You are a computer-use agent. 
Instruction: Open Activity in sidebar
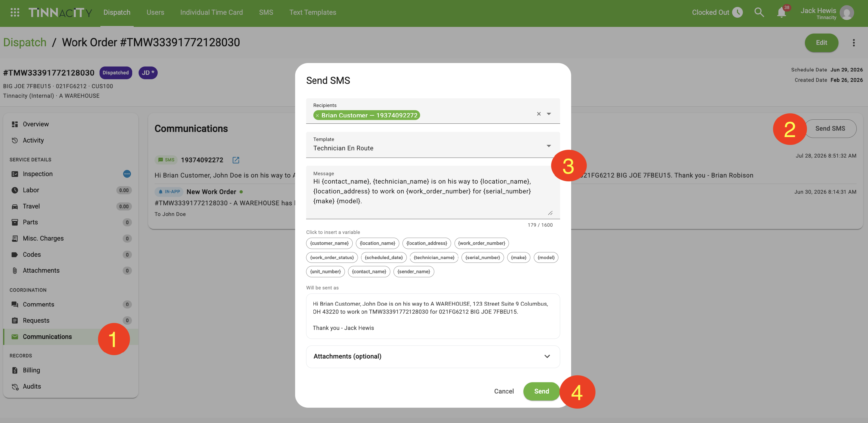coord(70,141)
